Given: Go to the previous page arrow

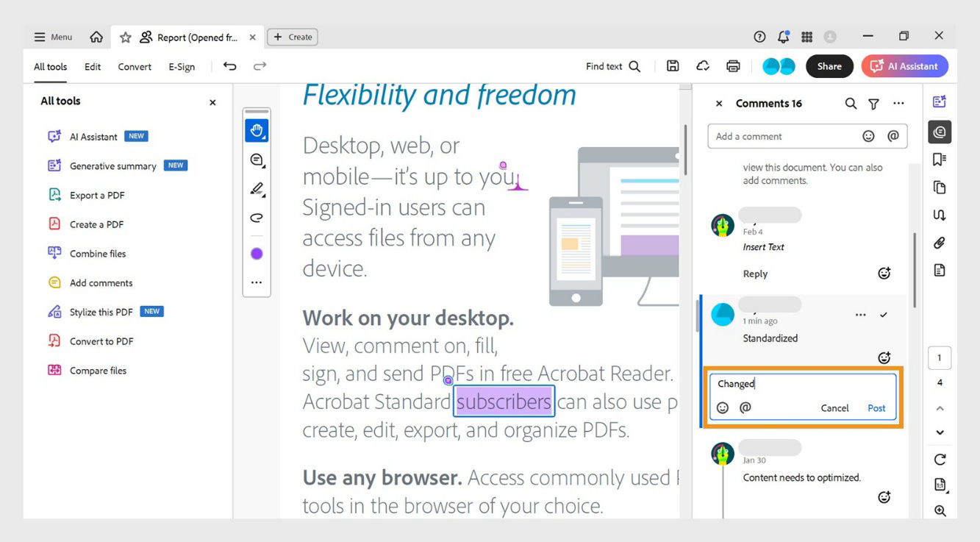Looking at the screenshot, I should pos(940,408).
